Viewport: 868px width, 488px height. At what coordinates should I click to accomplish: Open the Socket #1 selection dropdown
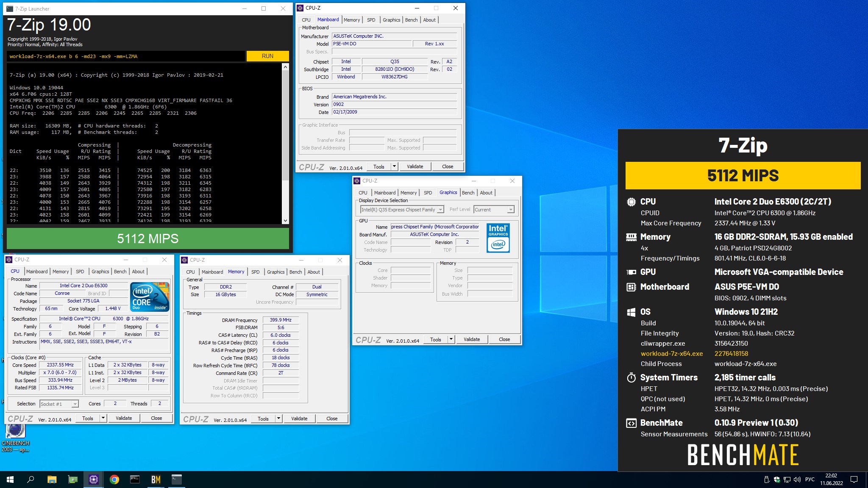(59, 404)
